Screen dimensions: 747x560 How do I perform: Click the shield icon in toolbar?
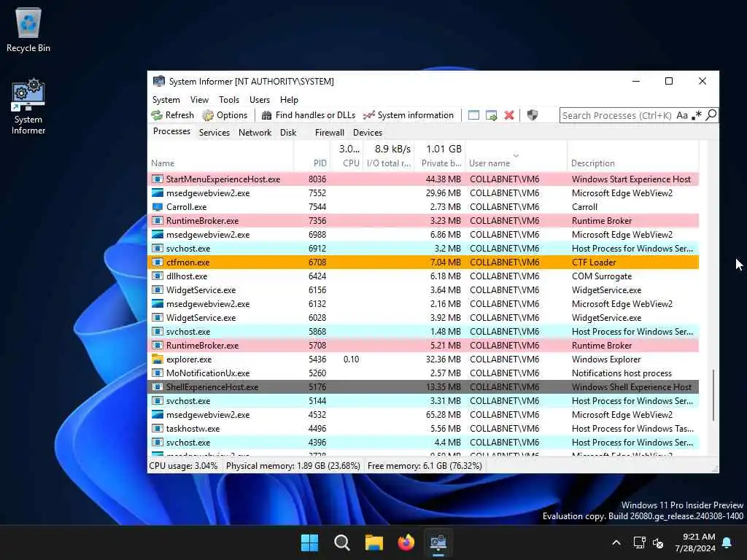[532, 115]
